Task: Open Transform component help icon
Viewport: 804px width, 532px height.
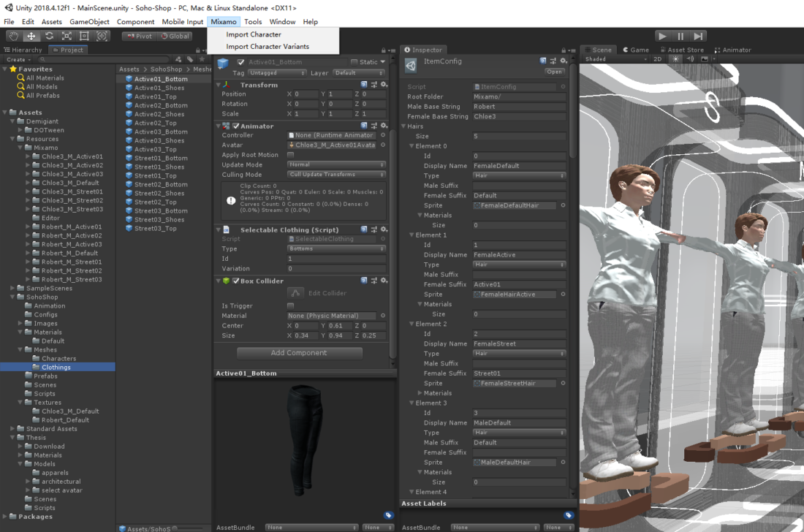Action: (x=364, y=85)
